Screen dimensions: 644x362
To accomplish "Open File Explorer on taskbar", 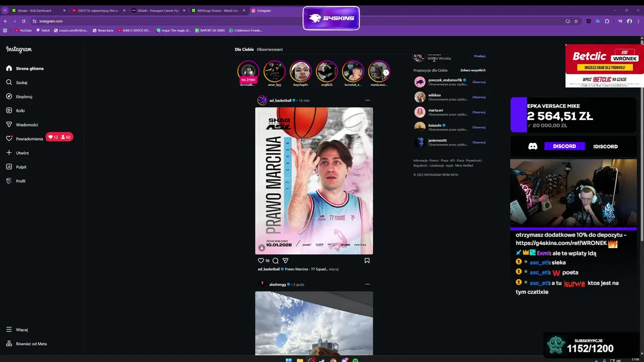I will [x=300, y=360].
